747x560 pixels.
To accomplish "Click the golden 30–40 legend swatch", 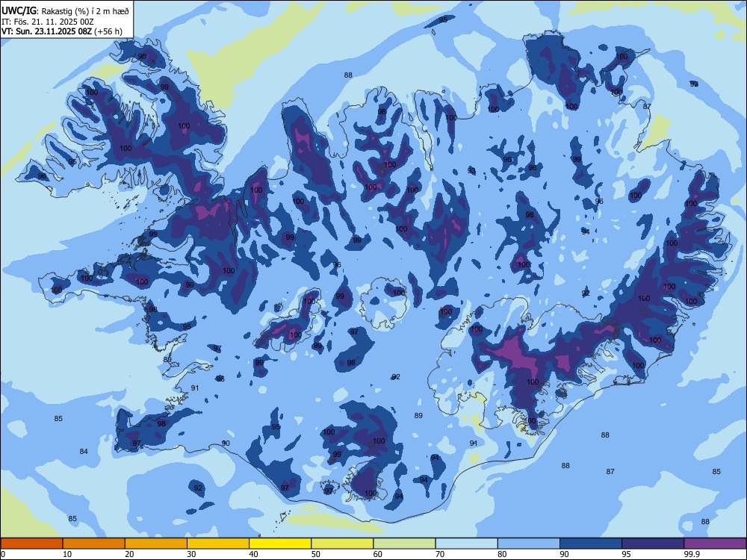I will [218, 544].
